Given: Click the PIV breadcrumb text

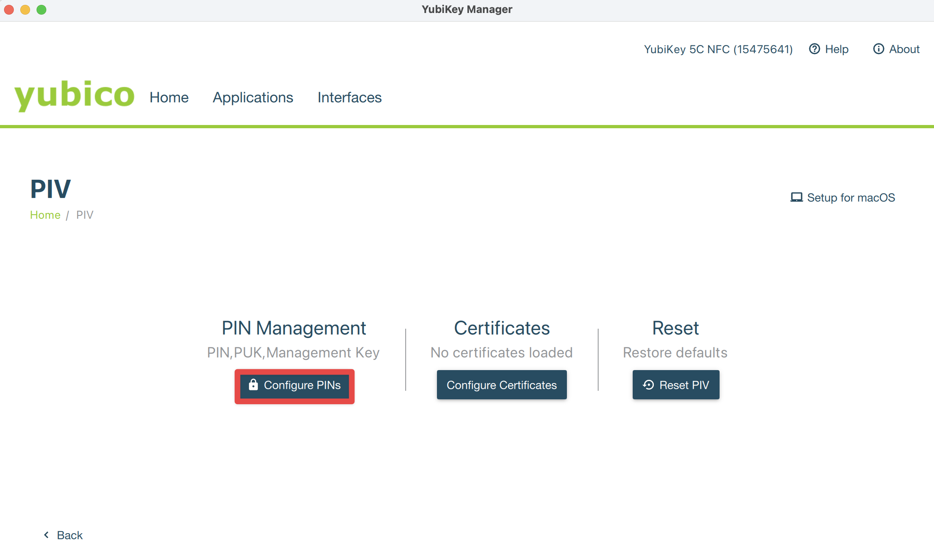Looking at the screenshot, I should (x=85, y=215).
